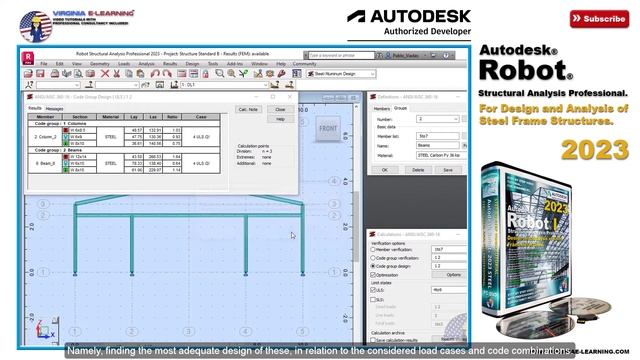Screen dimensions: 640x360
Task: Enable the SLS limit state checkbox
Action: (373, 300)
